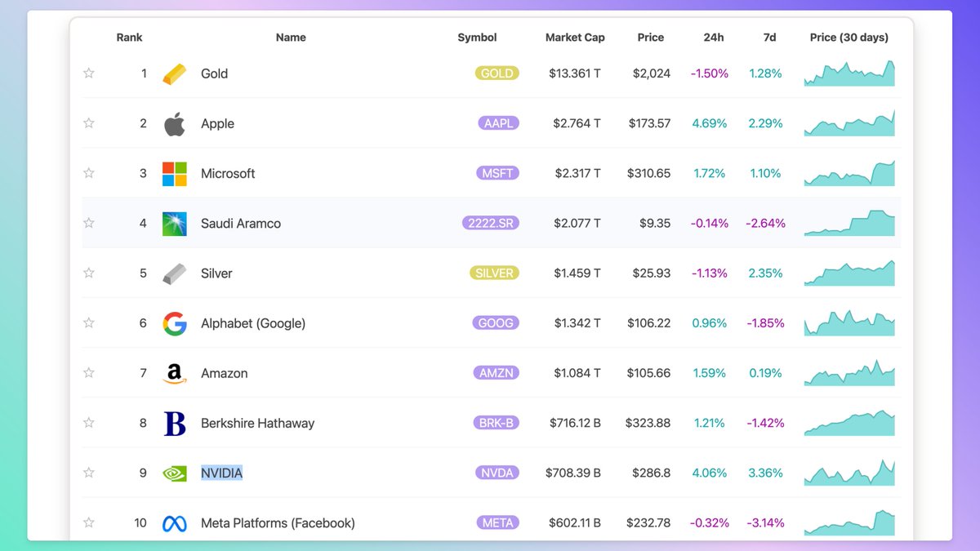Image resolution: width=980 pixels, height=551 pixels.
Task: Click the NVDA symbol badge
Action: tap(498, 473)
